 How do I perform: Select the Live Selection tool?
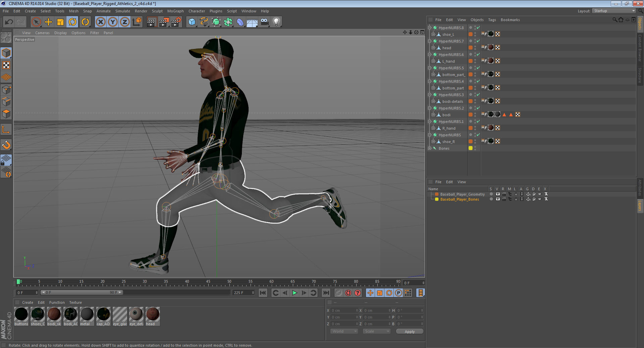tap(36, 22)
